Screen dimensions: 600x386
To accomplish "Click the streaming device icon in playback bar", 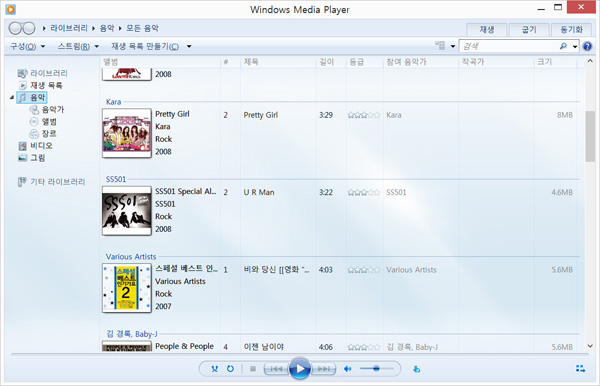I will pos(417,369).
